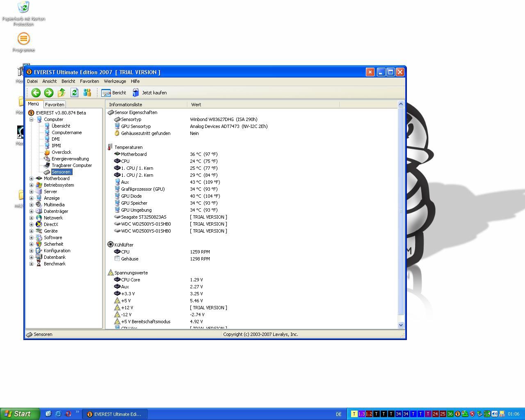Screen dimensions: 525x420
Task: Go forward with the green right arrow
Action: pos(48,93)
